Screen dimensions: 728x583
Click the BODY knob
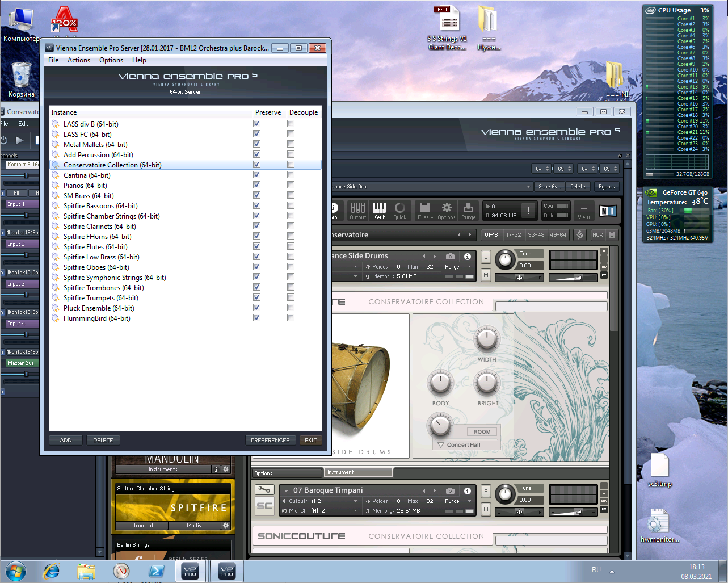tap(440, 383)
